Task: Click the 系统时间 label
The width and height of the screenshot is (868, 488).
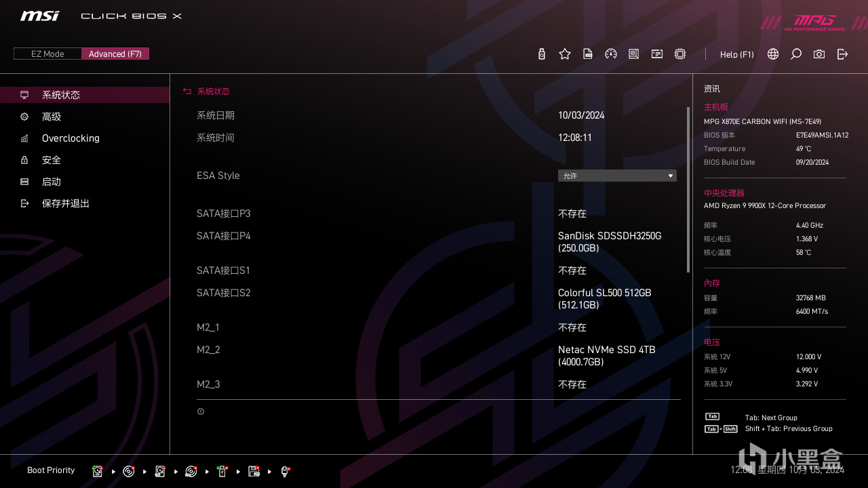Action: [216, 138]
